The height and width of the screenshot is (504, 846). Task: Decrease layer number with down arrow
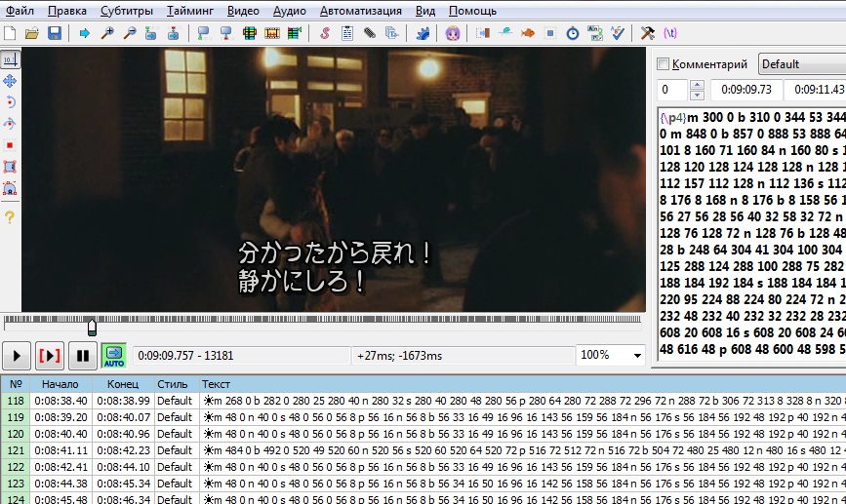tap(697, 95)
